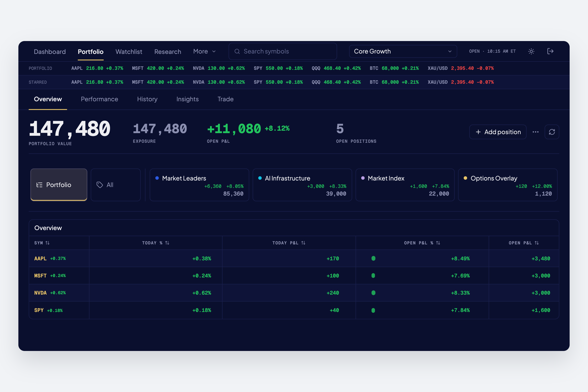
Task: Open the three-dot more options menu
Action: 536,132
